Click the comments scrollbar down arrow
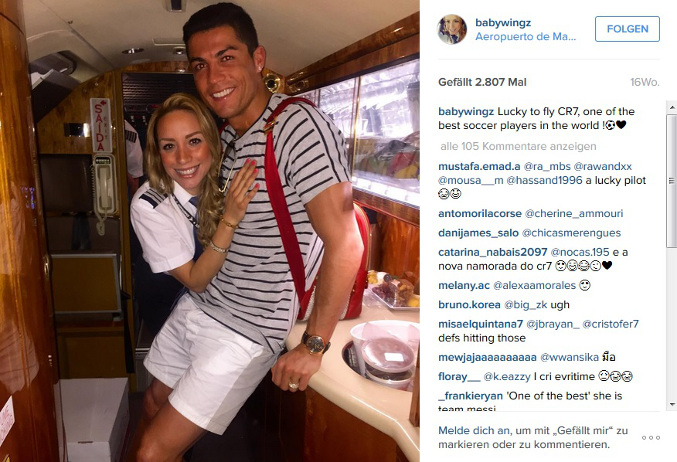 coord(672,405)
